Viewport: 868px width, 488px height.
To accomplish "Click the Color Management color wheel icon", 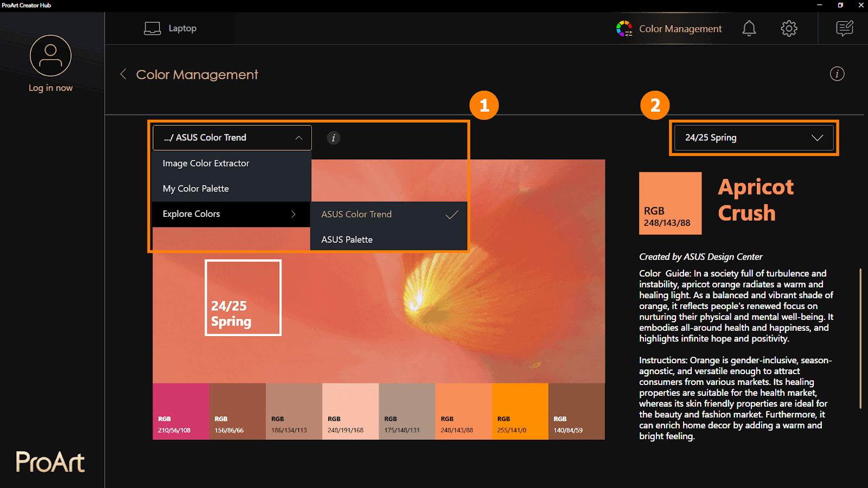I will tap(624, 28).
